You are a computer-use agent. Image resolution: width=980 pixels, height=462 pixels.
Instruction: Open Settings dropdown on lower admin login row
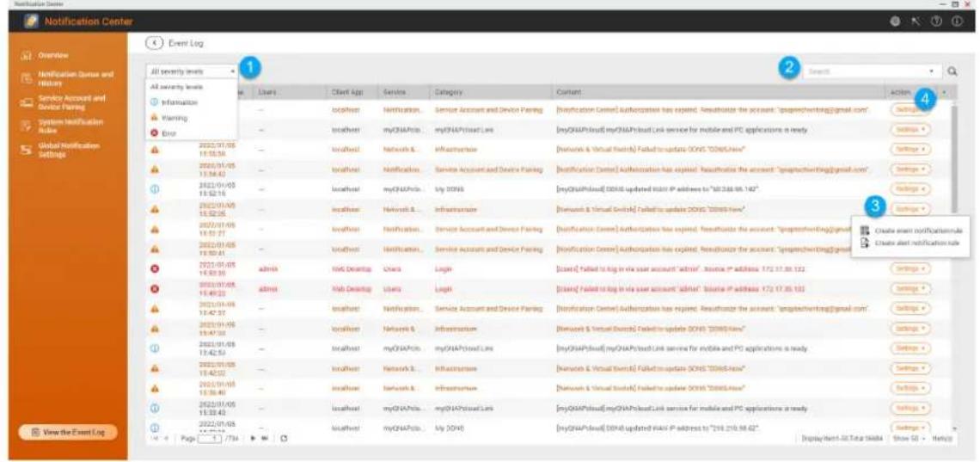pos(910,289)
